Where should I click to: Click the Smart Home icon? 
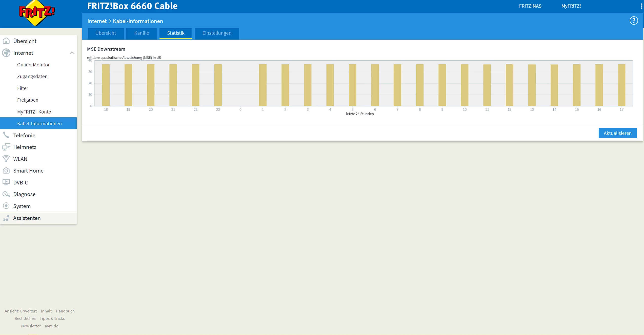pos(6,171)
